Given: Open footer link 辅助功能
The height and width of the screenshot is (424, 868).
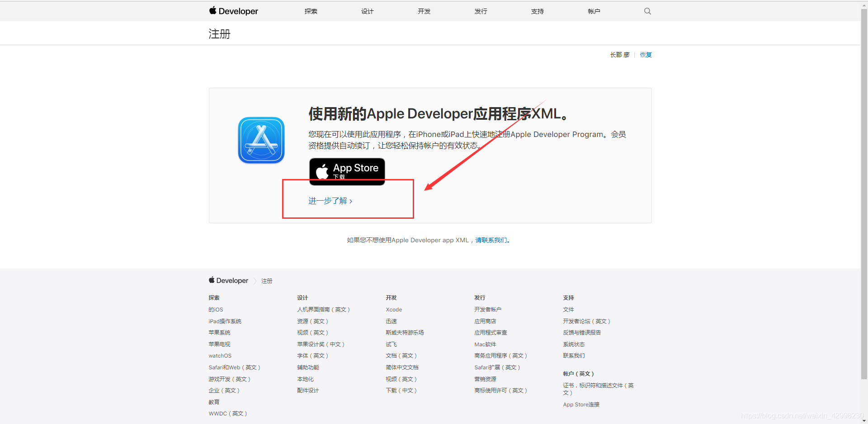Looking at the screenshot, I should pos(308,367).
